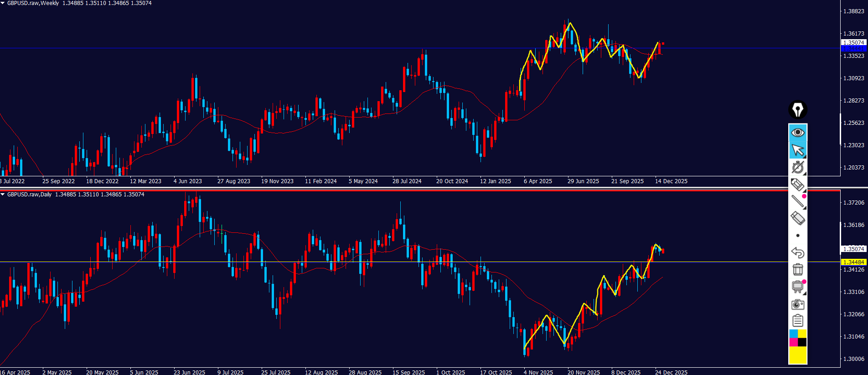The image size is (868, 375).
Task: Toggle ink visibility with the eye icon
Action: tap(798, 133)
